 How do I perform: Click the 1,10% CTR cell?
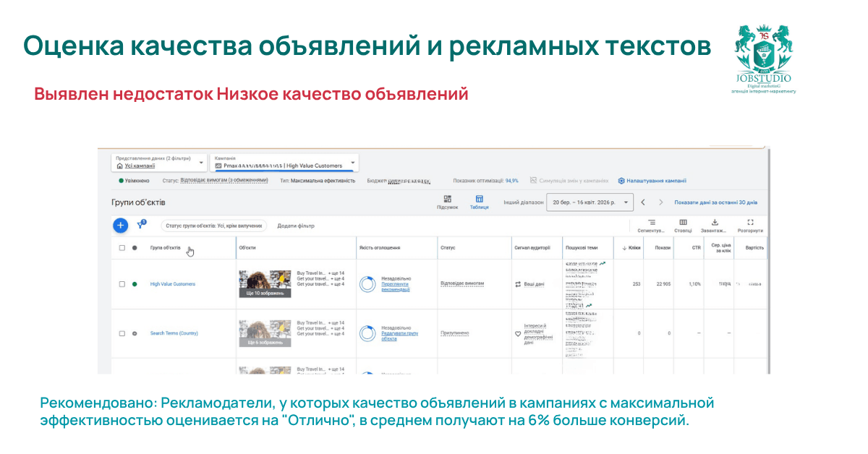(x=695, y=284)
